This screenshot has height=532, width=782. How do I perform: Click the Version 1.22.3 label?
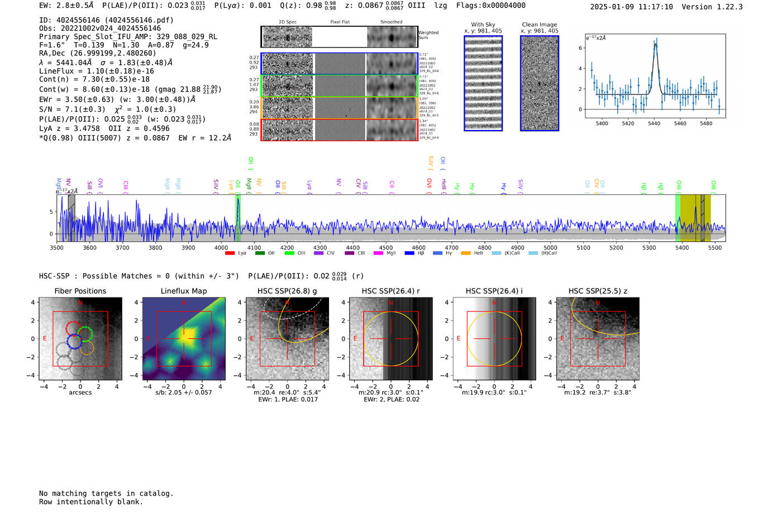(712, 7)
